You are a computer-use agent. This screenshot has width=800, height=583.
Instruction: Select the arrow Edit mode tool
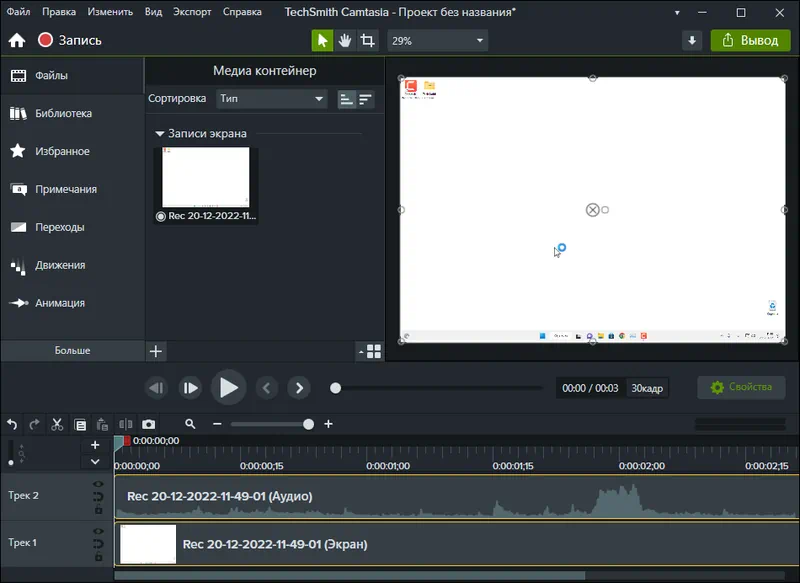click(x=322, y=40)
